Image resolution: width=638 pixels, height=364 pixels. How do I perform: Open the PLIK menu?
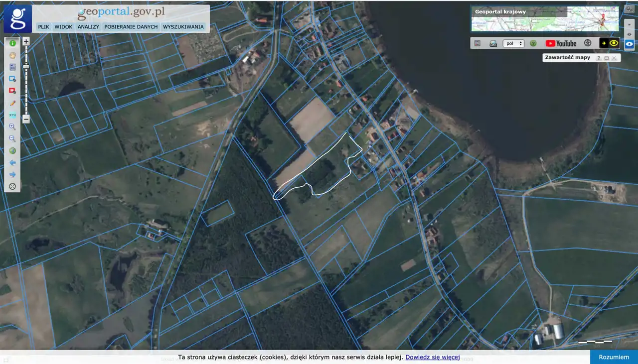click(43, 27)
